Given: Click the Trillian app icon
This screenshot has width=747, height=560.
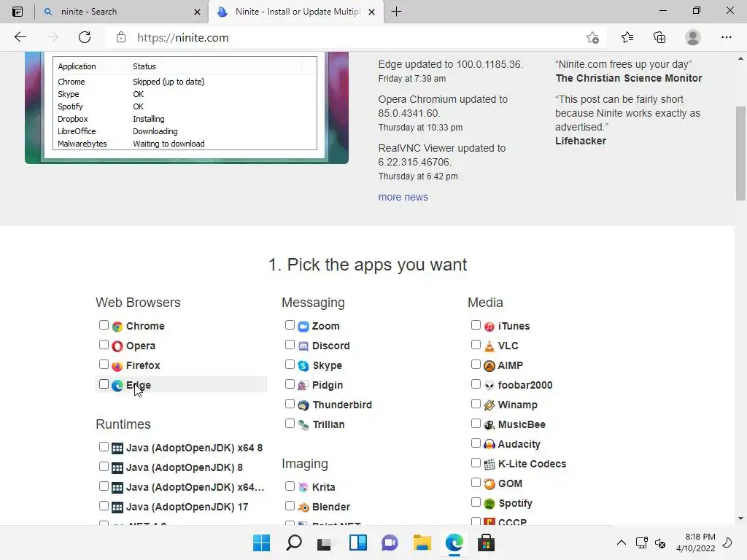Looking at the screenshot, I should [303, 425].
